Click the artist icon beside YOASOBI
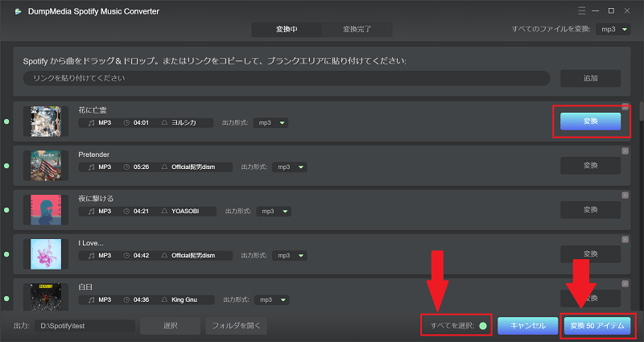This screenshot has width=644, height=342. 164,212
